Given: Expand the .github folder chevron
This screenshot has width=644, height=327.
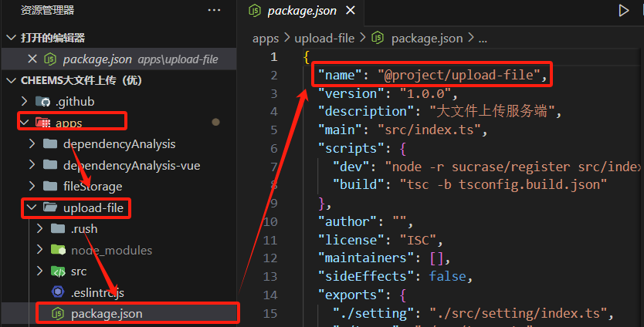Looking at the screenshot, I should 24,101.
